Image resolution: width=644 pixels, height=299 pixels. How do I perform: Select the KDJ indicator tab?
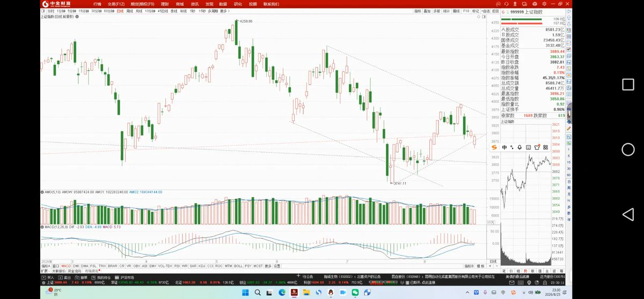coord(202,266)
